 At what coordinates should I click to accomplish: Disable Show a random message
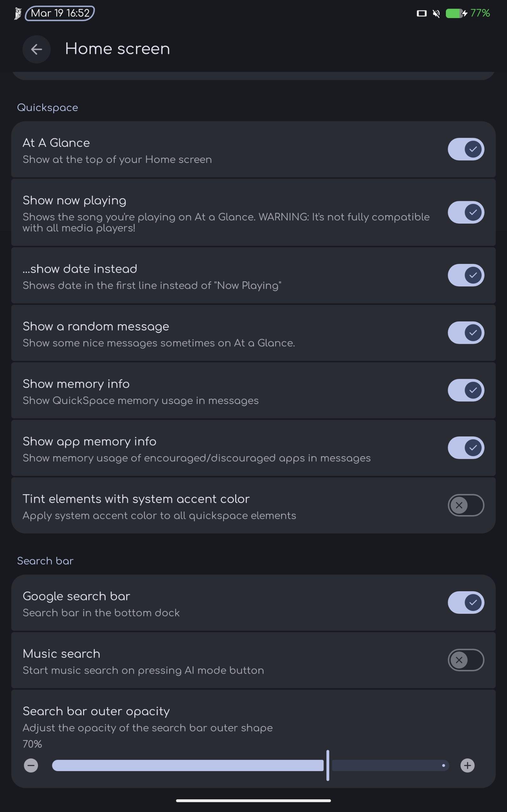point(465,332)
